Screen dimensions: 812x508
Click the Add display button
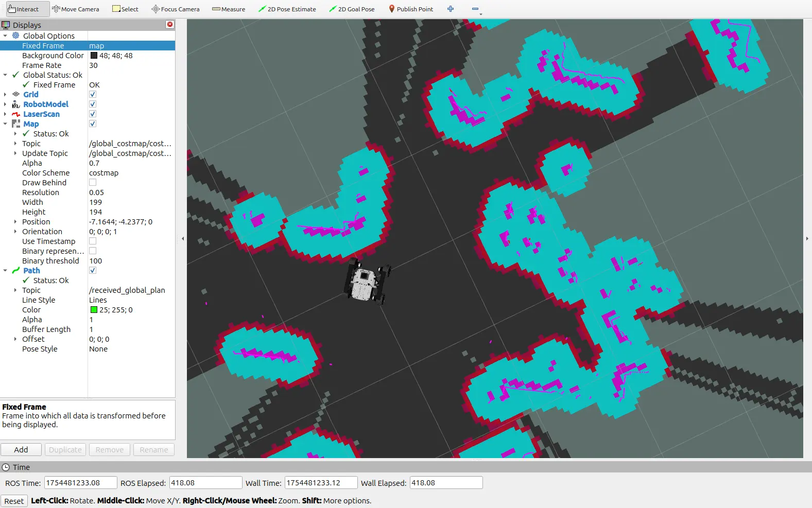(21, 449)
